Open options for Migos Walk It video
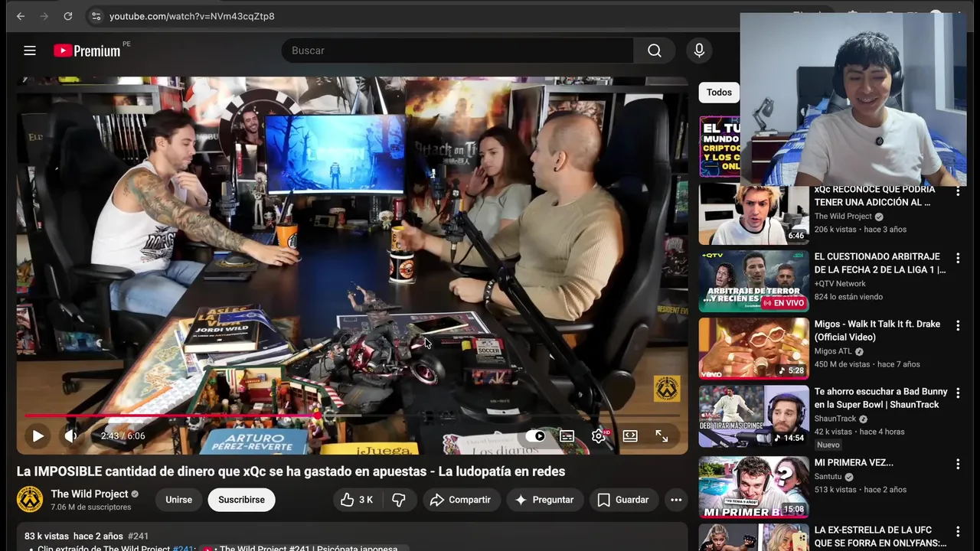The image size is (980, 551). pos(958,326)
